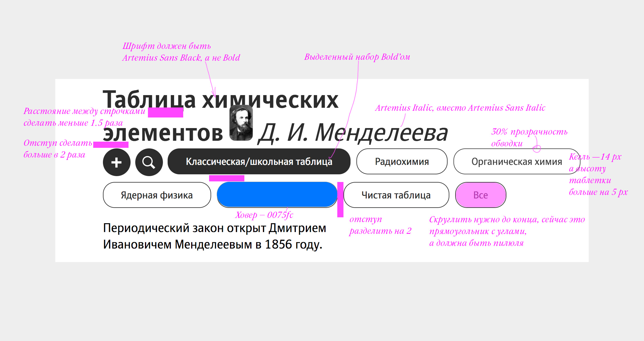The image size is (644, 341).
Task: Click the annotation 'Ховер – 0075fc'
Action: tap(264, 215)
